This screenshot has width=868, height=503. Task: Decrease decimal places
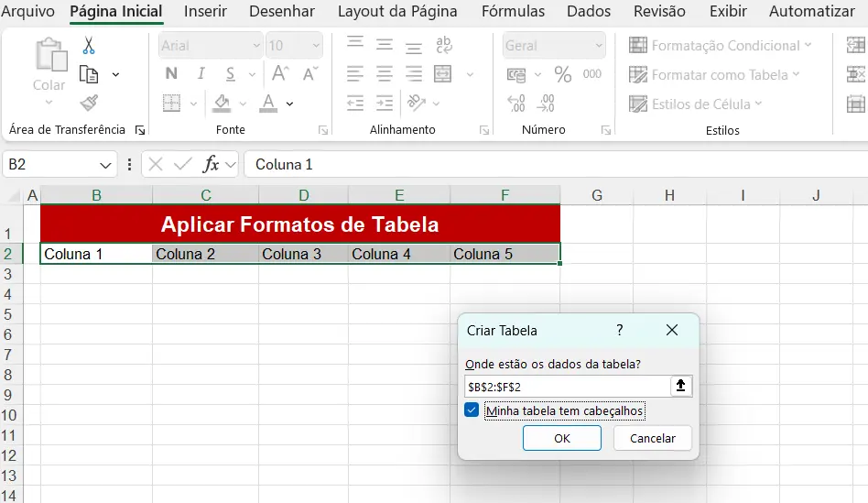[546, 103]
